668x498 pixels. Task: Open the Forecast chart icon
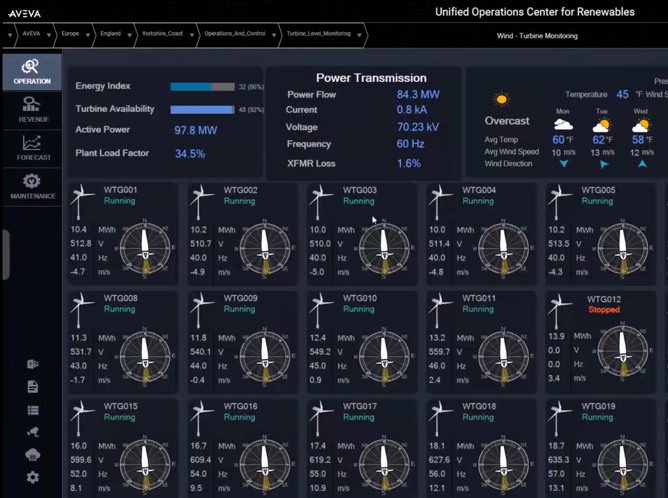tap(32, 147)
